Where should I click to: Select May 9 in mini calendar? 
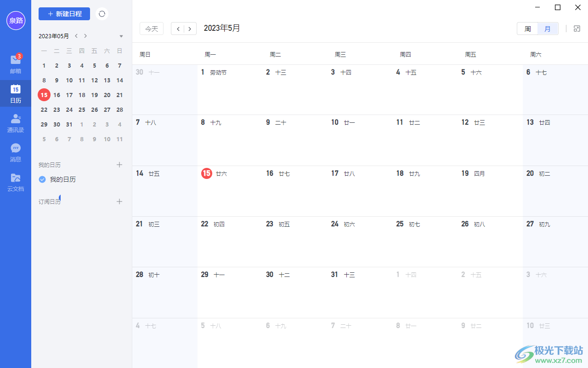57,80
